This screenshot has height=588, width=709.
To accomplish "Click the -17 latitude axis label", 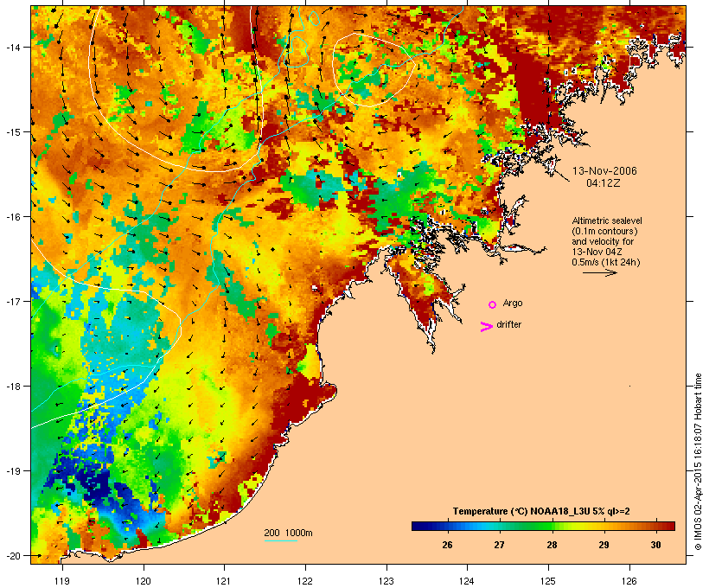I will pos(13,301).
